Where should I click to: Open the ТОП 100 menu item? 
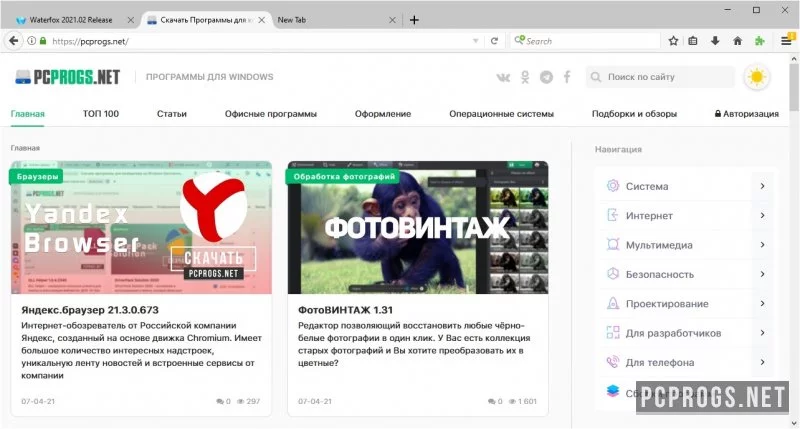(x=101, y=114)
